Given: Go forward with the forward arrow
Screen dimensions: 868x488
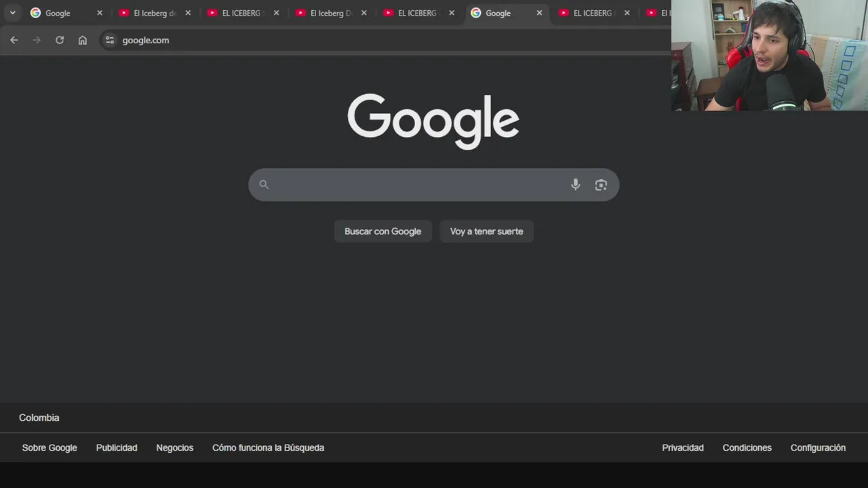Looking at the screenshot, I should pos(37,40).
